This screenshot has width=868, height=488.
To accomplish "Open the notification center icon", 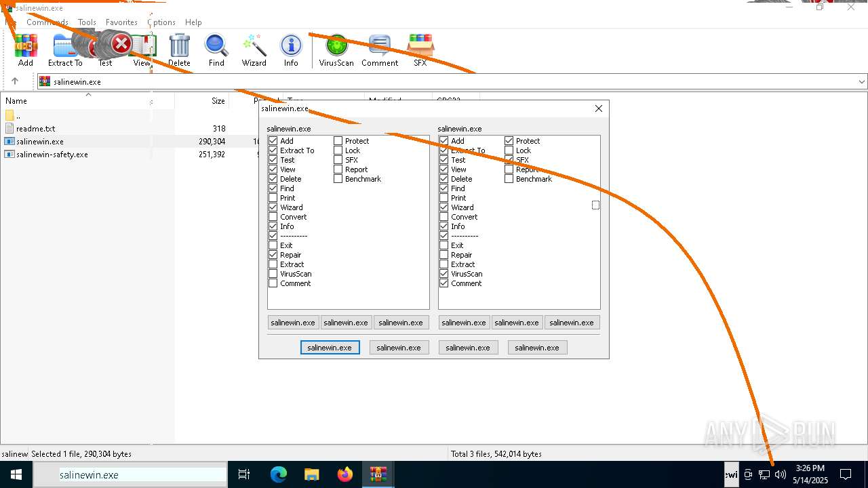I will point(846,474).
